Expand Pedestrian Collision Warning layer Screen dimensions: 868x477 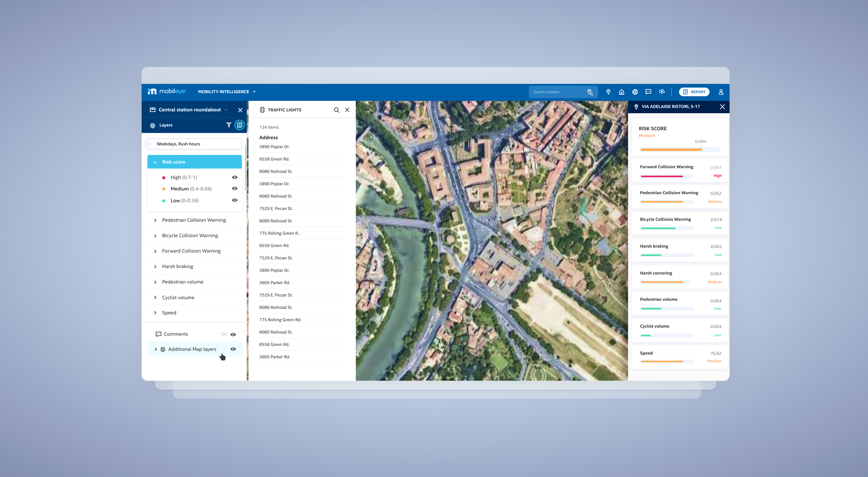point(155,220)
